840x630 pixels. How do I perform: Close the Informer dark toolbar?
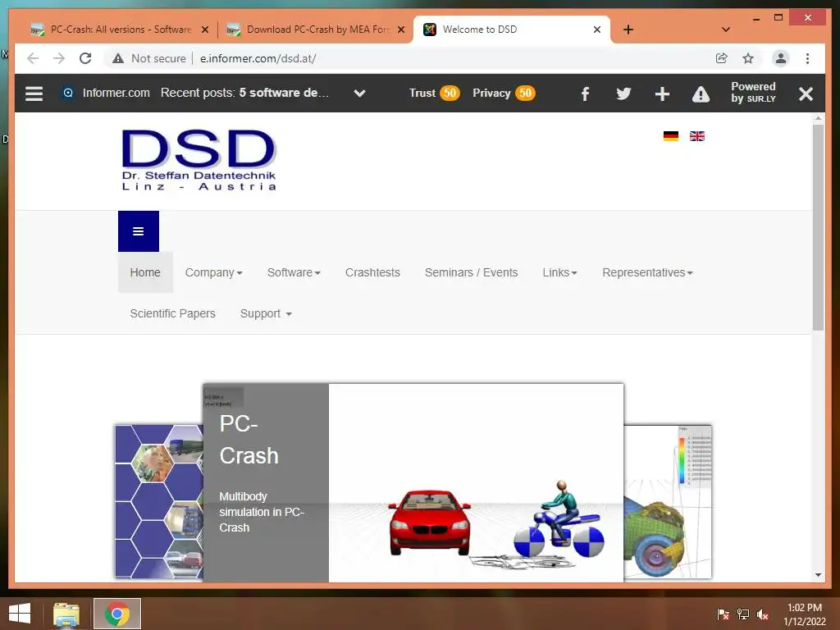(806, 94)
